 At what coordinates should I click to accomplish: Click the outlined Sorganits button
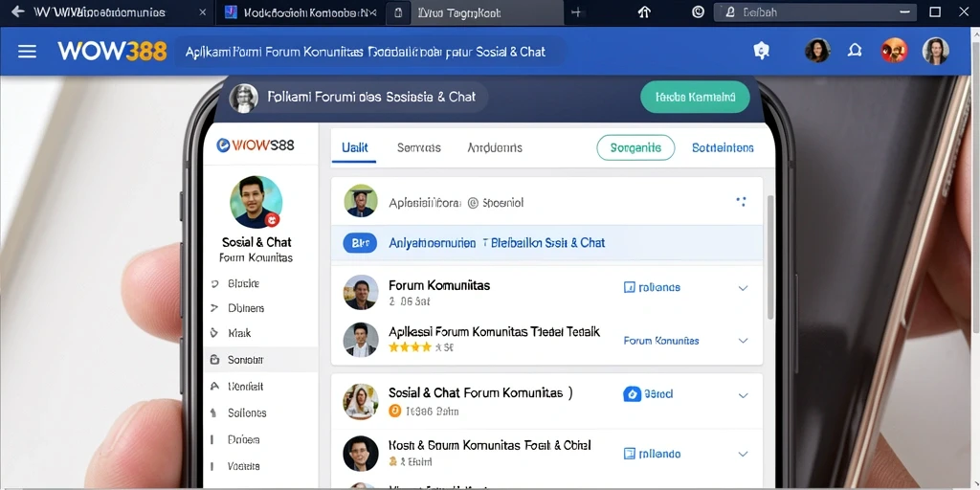tap(635, 148)
